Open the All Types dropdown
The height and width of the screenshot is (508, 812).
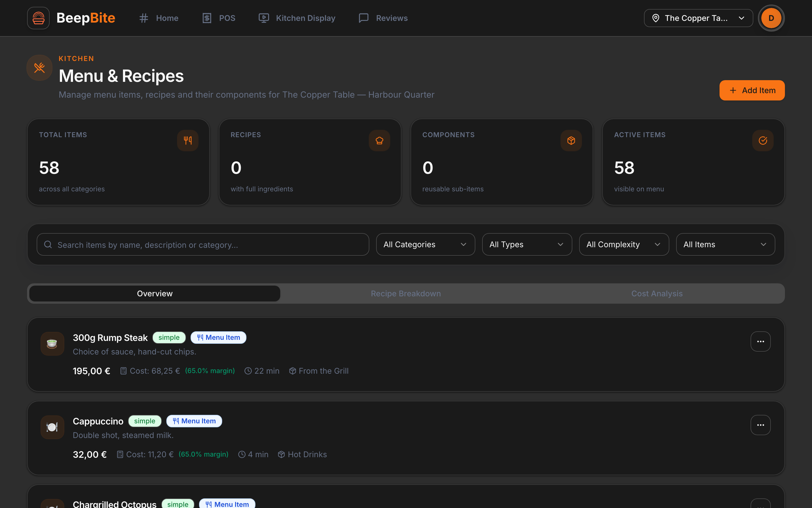527,245
